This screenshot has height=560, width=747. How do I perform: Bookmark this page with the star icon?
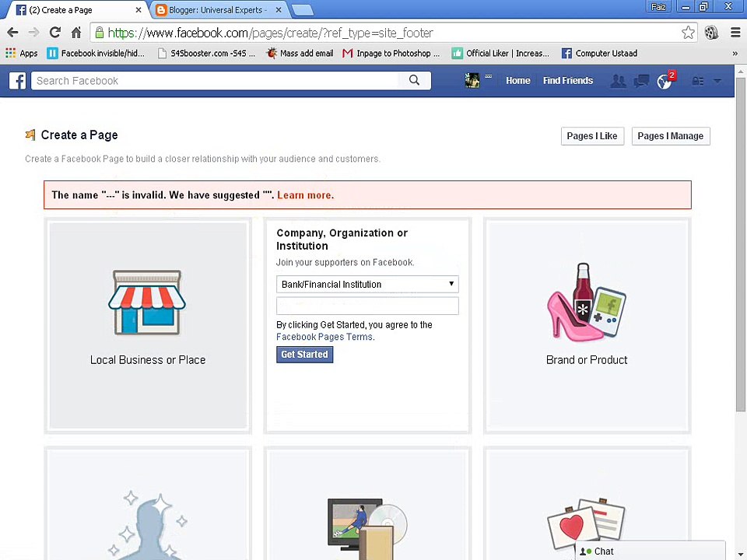point(688,33)
